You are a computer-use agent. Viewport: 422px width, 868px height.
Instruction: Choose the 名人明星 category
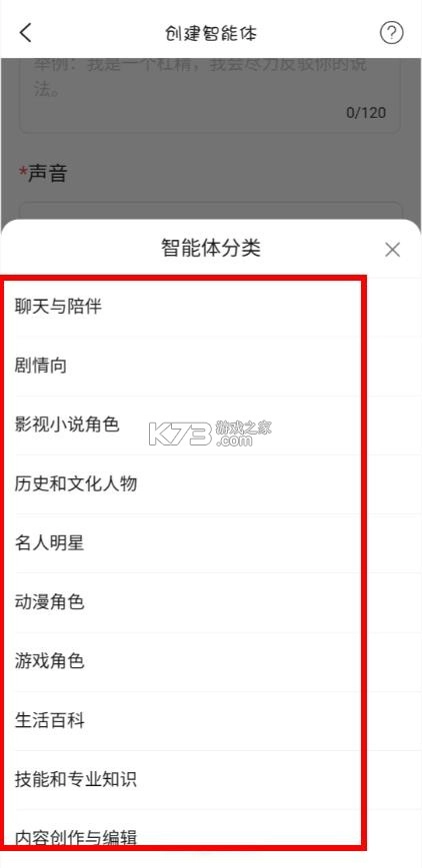(x=211, y=543)
